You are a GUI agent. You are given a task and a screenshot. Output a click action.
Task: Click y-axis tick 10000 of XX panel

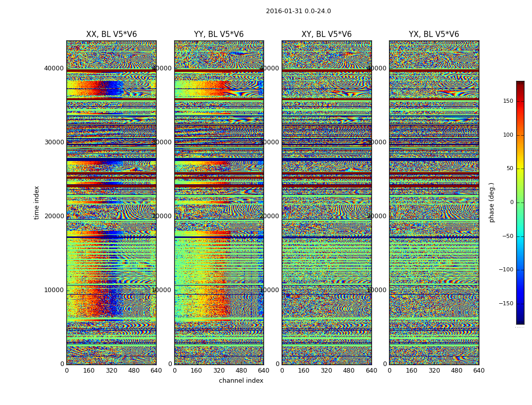click(54, 290)
